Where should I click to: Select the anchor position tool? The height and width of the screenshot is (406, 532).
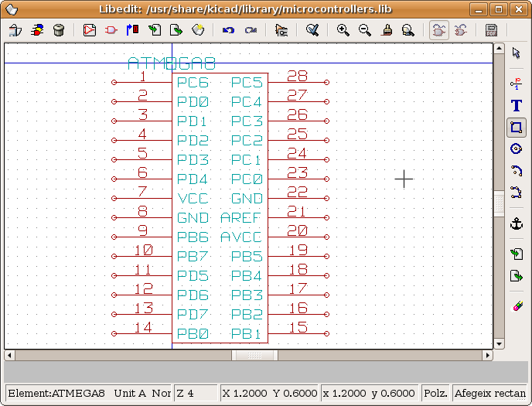click(x=516, y=223)
